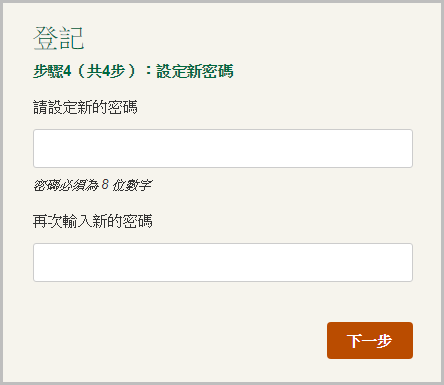Focus the 再次輸入新的密碼 confirmation field
Image resolution: width=444 pixels, height=385 pixels.
coord(223,262)
